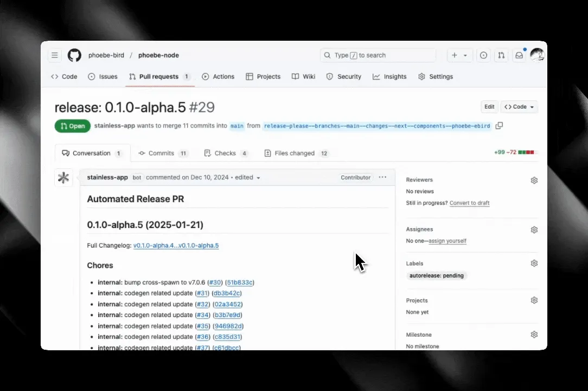Open the create new dropdown caret
The height and width of the screenshot is (391, 588).
[x=465, y=55]
